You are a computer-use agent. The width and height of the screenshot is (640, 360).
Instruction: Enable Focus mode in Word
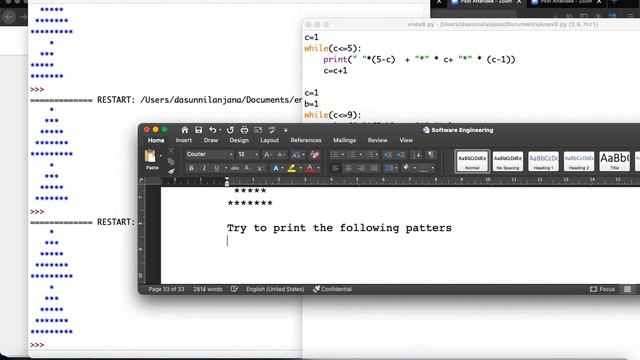point(602,289)
